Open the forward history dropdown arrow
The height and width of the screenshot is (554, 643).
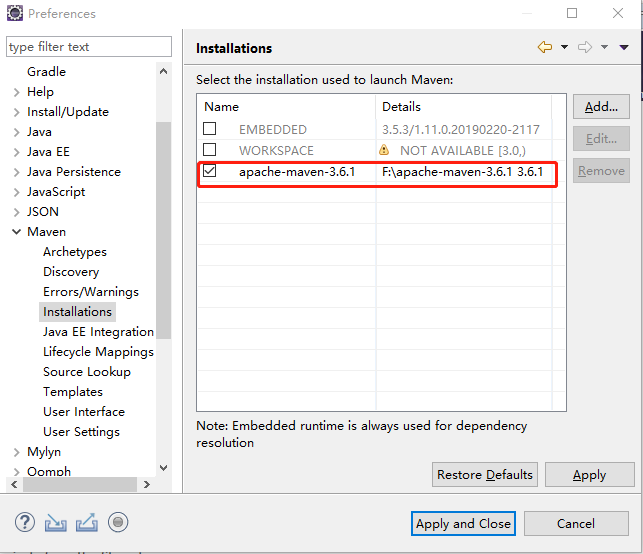(x=604, y=47)
